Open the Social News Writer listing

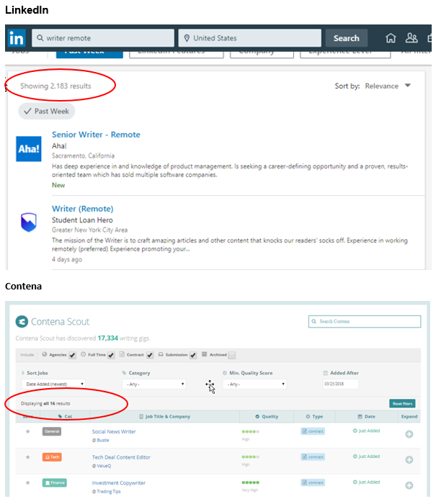pos(114,431)
